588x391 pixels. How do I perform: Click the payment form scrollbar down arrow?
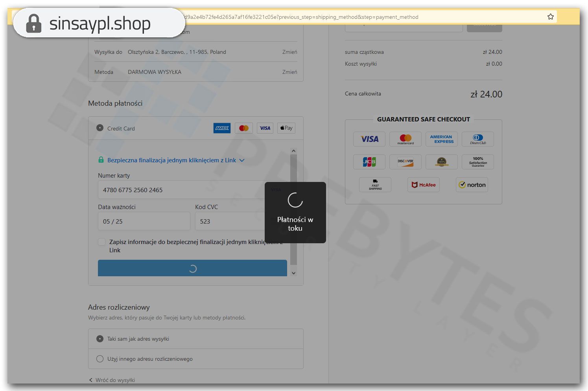click(293, 273)
